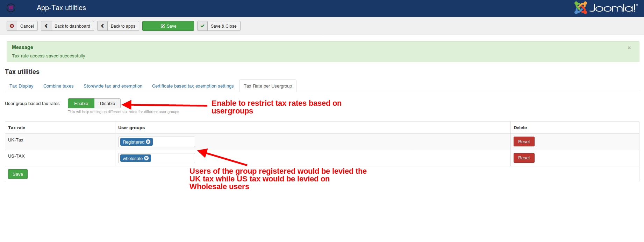Switch to the Tax Display tab
This screenshot has width=644, height=242.
(21, 86)
